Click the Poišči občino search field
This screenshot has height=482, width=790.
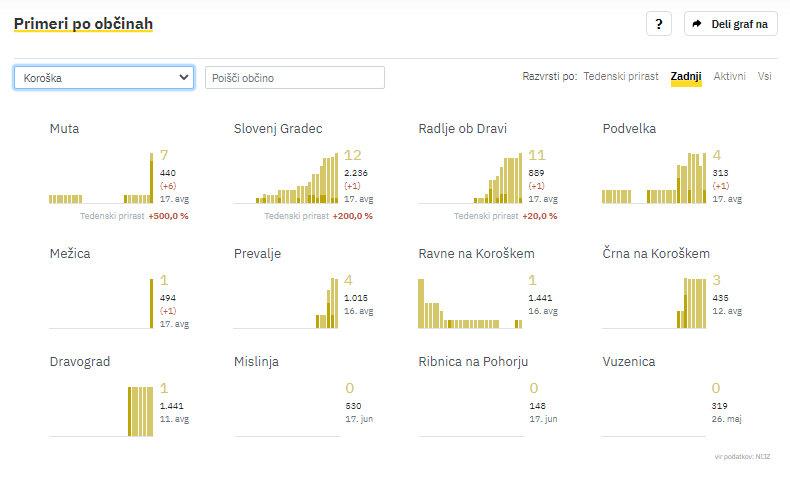(x=294, y=77)
